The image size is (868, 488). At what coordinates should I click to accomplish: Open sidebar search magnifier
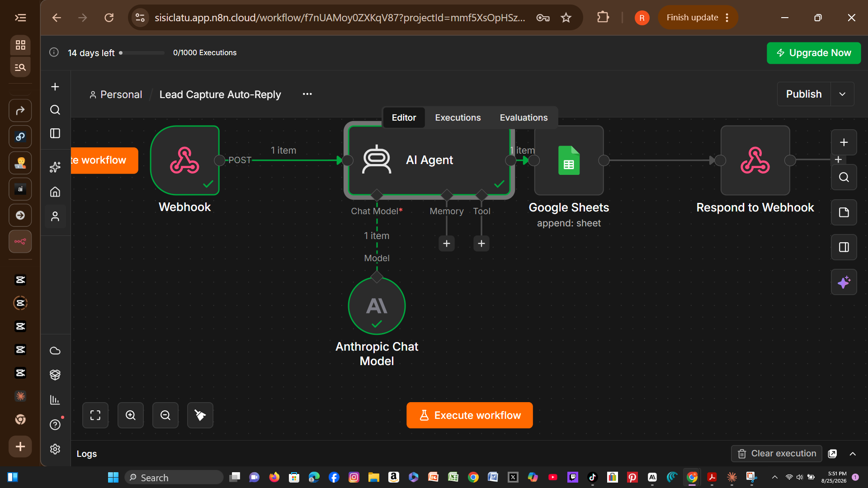point(55,110)
